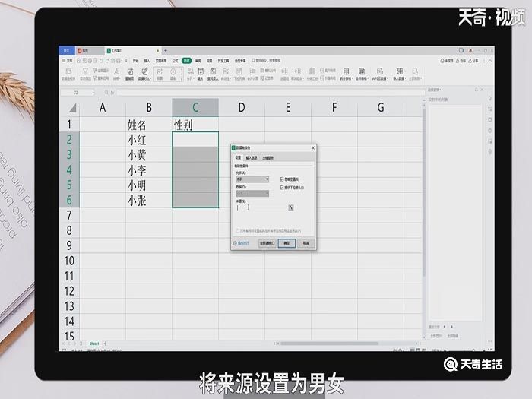This screenshot has height=399, width=532.
Task: Click the OK button in dialog
Action: pos(287,243)
